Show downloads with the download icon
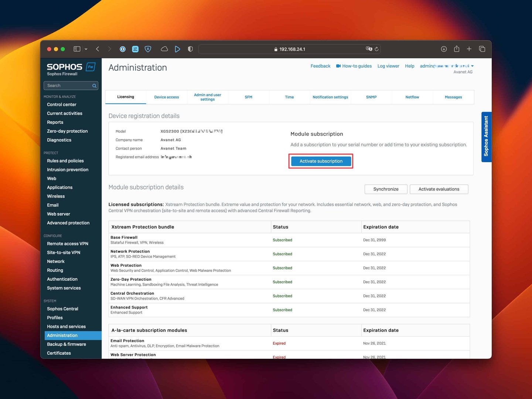532x399 pixels. tap(444, 49)
